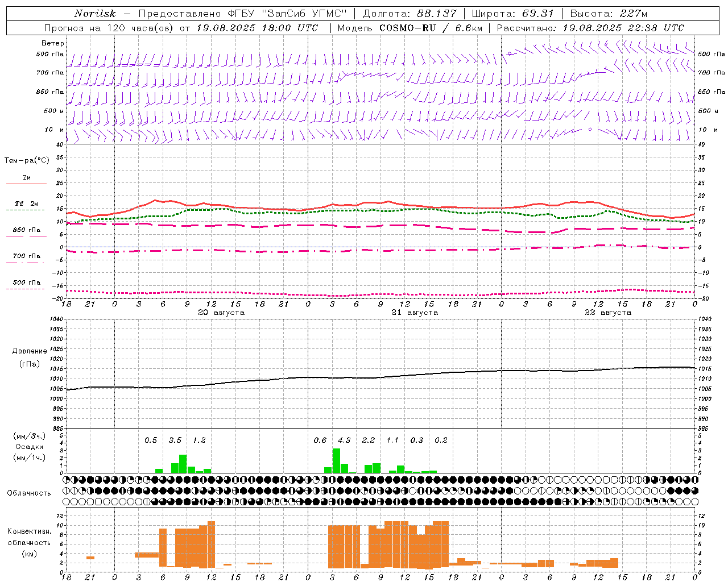
Task: Click the 'Давление' pressure panel label
Action: (30, 351)
